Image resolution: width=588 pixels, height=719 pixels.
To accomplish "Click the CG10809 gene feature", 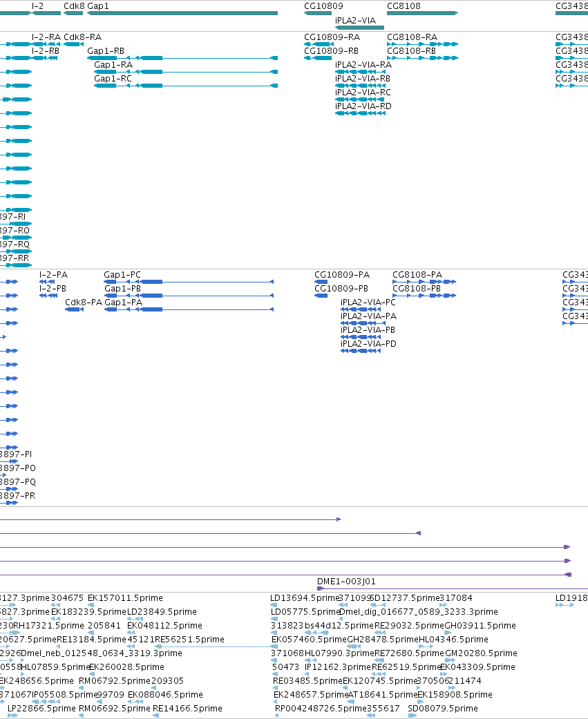I will 317,13.
